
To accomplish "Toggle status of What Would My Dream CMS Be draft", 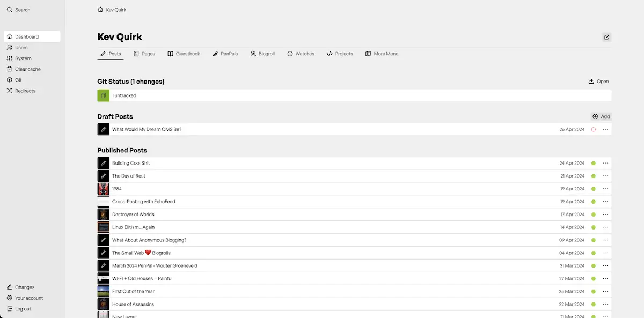I will (594, 129).
